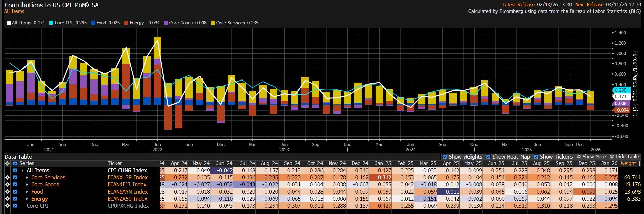
Task: Open the CPUPXCHG Index ticker
Action: pos(128,206)
